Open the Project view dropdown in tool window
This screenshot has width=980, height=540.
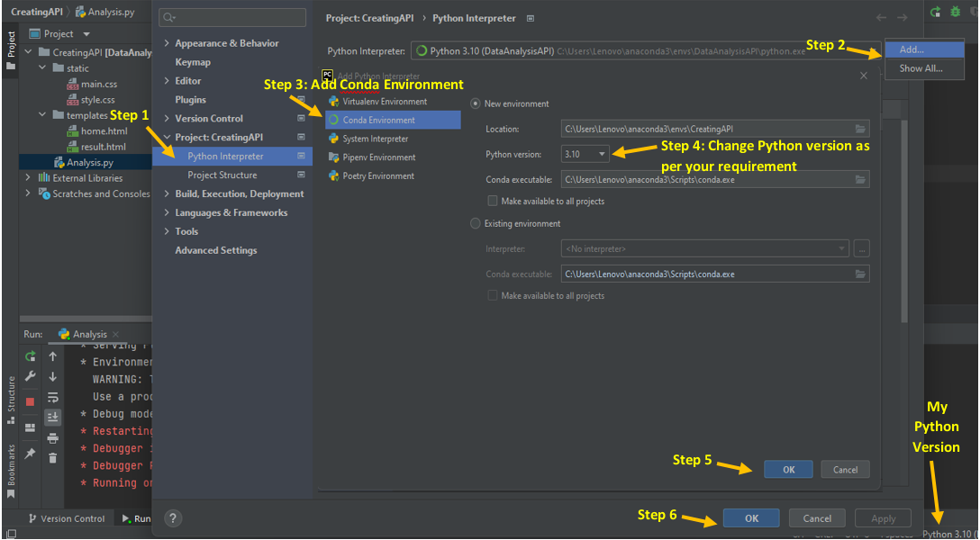click(86, 33)
